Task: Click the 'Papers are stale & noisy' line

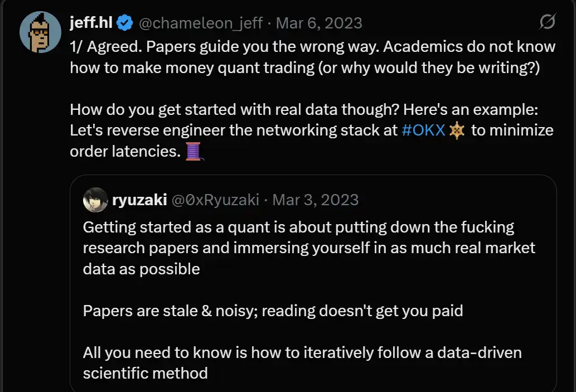Action: [273, 310]
